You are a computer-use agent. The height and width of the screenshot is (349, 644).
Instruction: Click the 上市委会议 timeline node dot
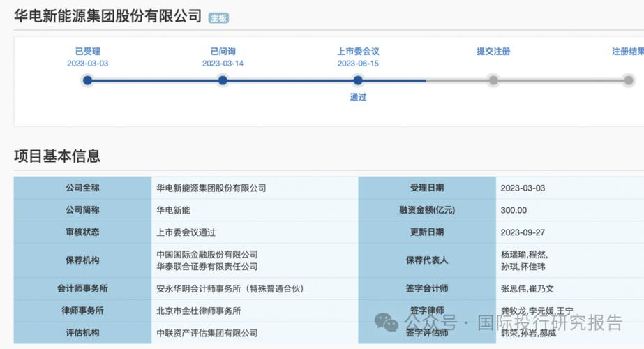358,80
